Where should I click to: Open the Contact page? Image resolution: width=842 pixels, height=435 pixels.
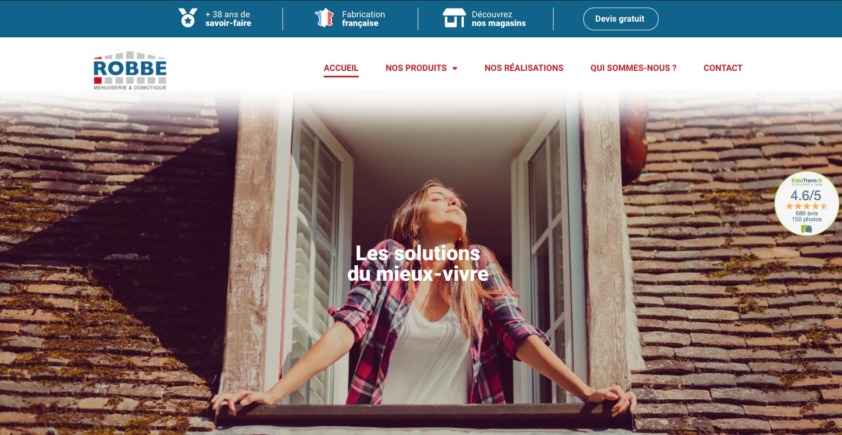(x=723, y=68)
